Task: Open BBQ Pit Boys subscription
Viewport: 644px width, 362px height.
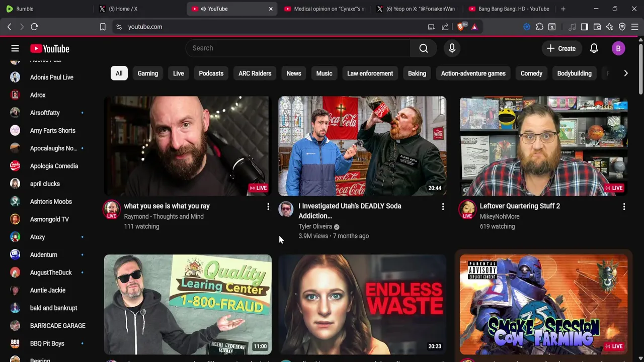Action: point(47,343)
